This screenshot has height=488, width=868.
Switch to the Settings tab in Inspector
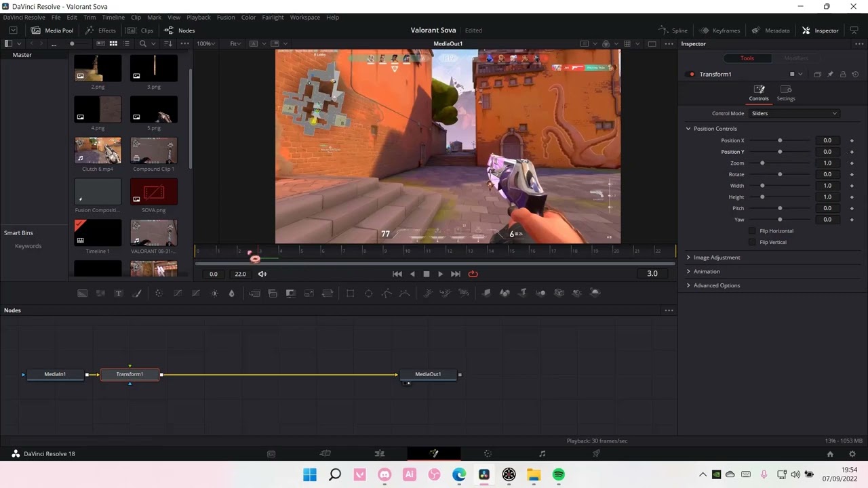[x=786, y=94]
